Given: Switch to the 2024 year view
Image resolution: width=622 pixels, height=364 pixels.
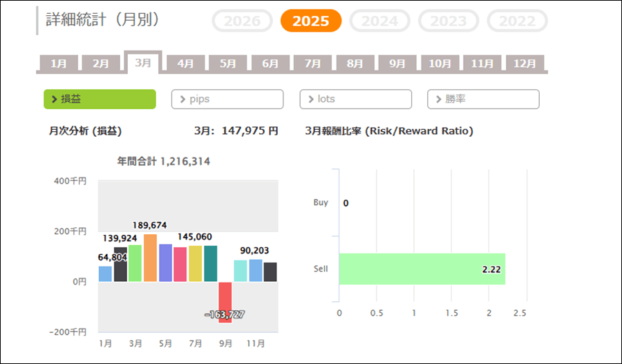Looking at the screenshot, I should coord(380,21).
